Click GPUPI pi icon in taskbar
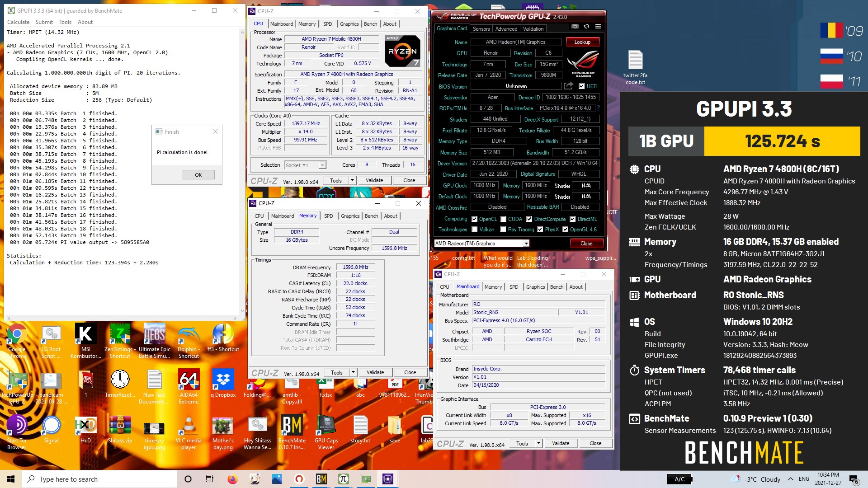The height and width of the screenshot is (488, 868). click(x=344, y=479)
